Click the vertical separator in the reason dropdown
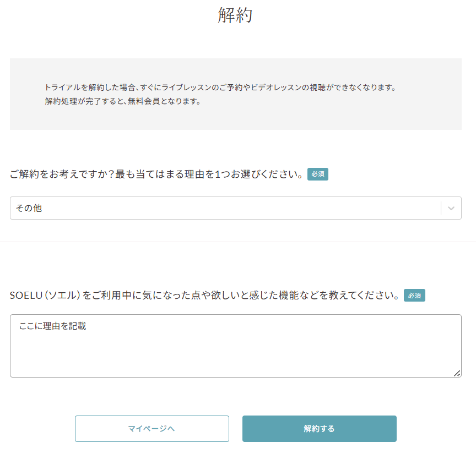476x459 pixels. (x=441, y=208)
